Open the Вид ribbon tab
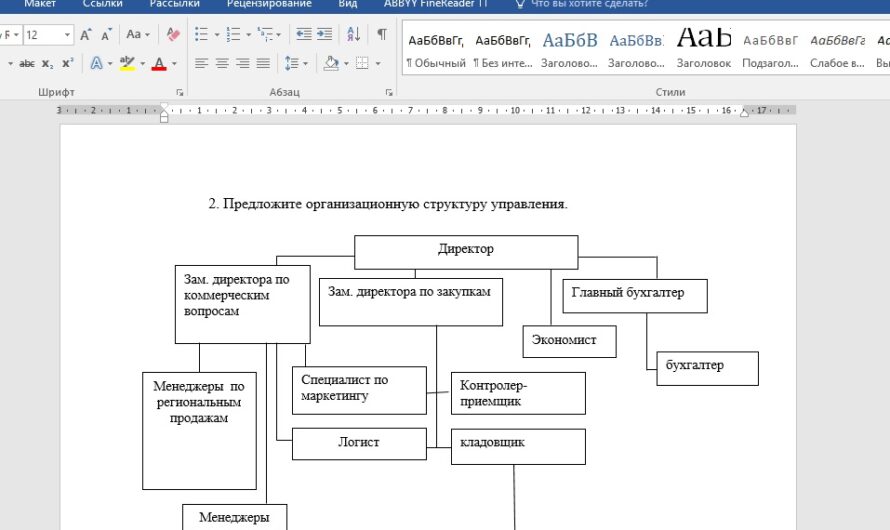This screenshot has width=890, height=530. [347, 4]
